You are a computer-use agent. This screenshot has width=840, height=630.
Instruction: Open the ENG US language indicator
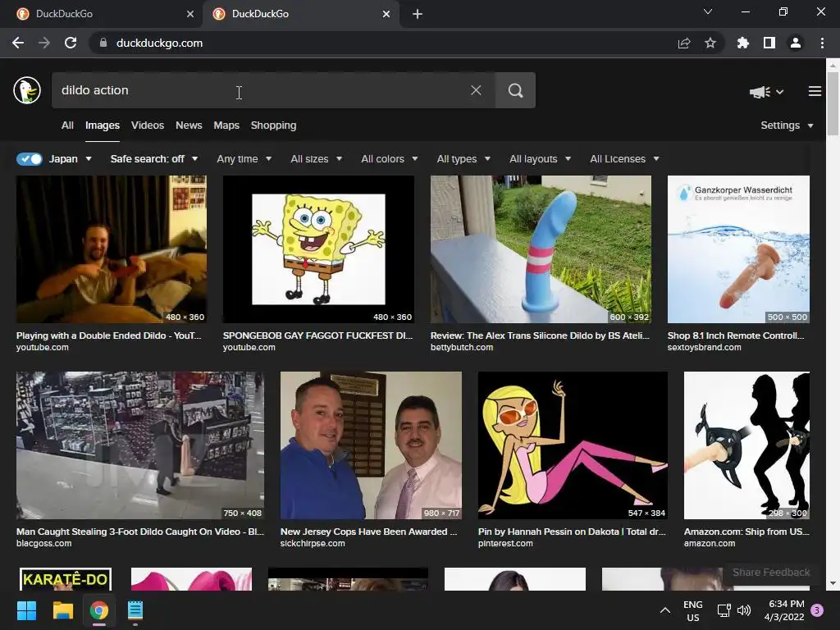coord(692,610)
